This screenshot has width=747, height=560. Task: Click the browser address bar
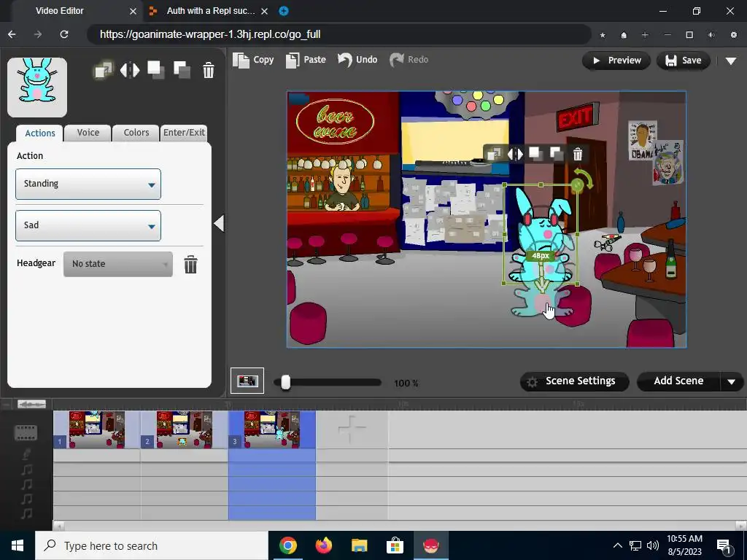(x=338, y=34)
